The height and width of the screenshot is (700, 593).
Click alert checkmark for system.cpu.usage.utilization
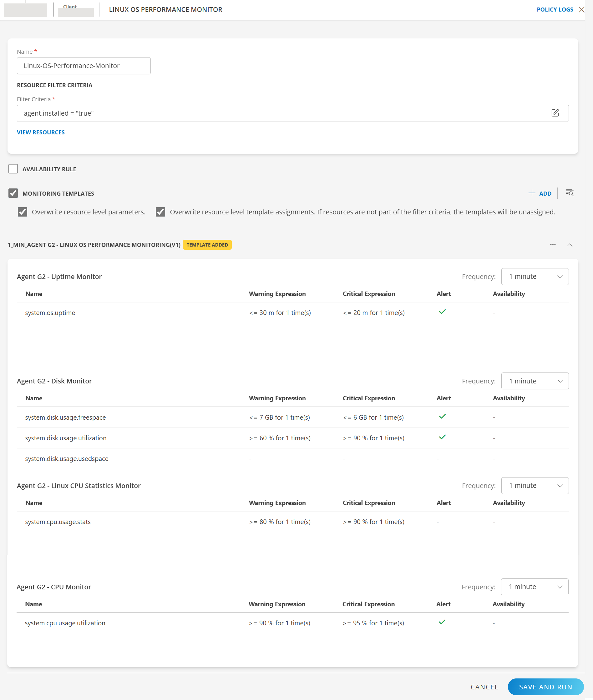pos(442,622)
